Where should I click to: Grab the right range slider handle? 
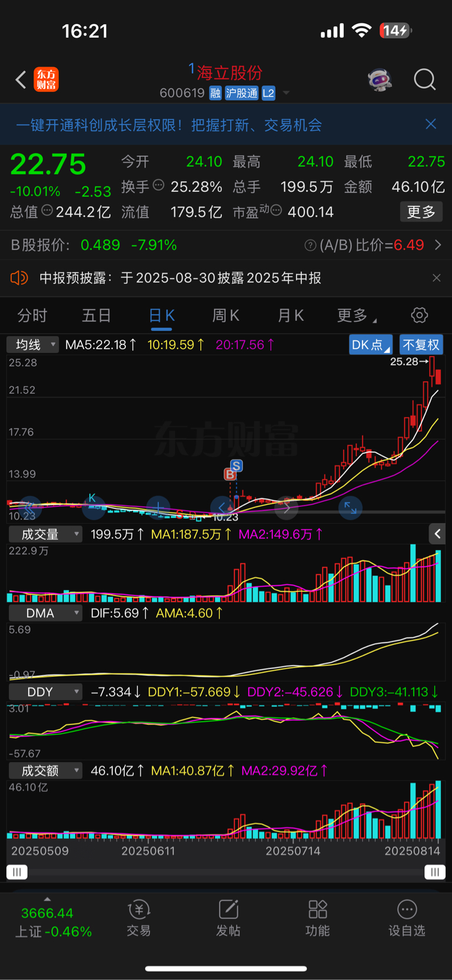pyautogui.click(x=435, y=872)
